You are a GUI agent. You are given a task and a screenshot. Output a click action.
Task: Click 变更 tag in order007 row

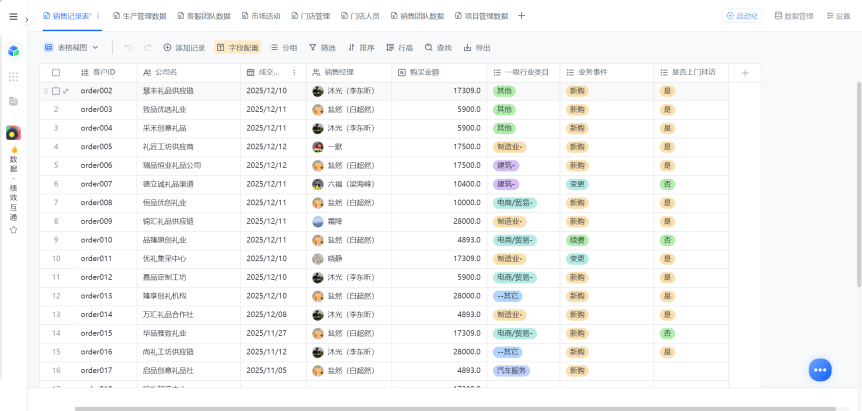click(x=577, y=184)
